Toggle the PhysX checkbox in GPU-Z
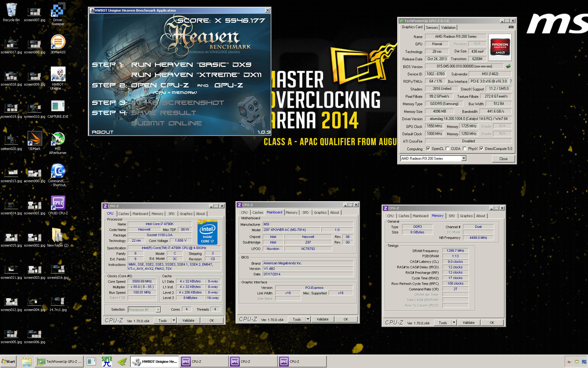 [465, 149]
